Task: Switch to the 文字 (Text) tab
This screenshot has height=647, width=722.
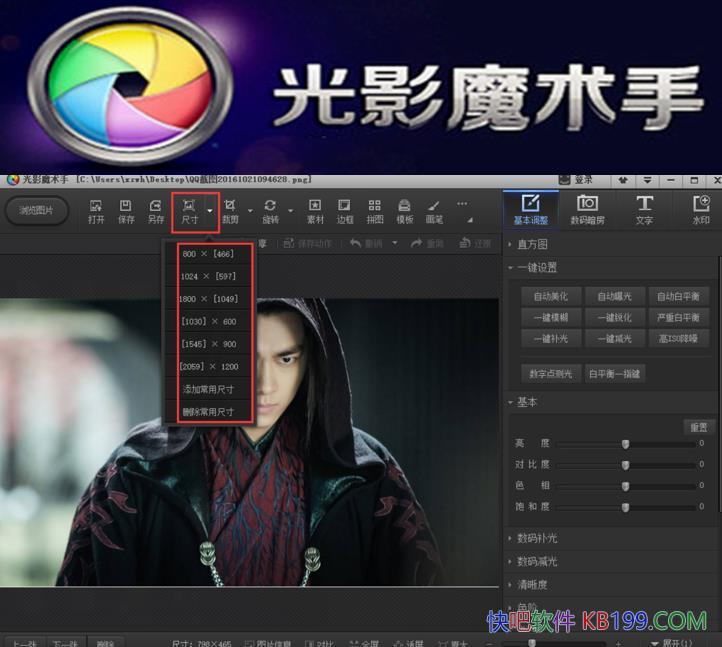Action: point(644,209)
